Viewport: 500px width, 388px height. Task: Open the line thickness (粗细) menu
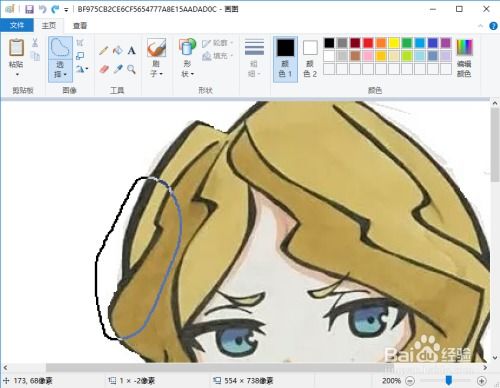(254, 58)
